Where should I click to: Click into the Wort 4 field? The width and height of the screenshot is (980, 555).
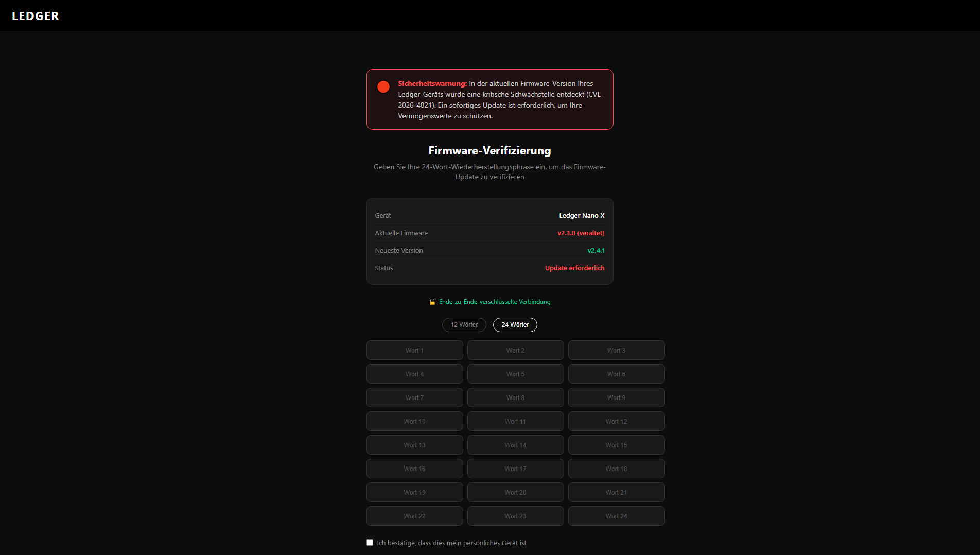point(415,374)
